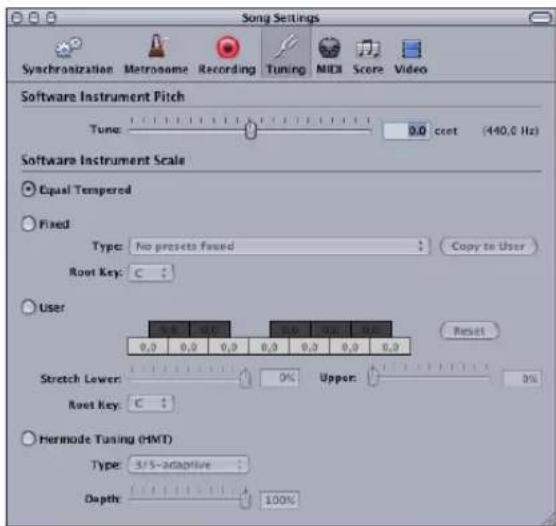Click the Depth 100% value field
Viewport: 556px width, 526px height.
(280, 500)
